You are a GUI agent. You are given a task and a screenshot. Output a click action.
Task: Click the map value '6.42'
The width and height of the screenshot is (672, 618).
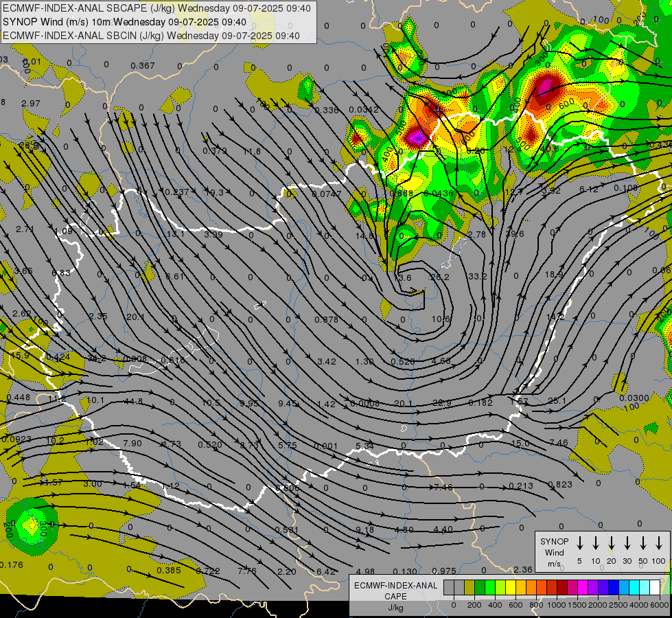(326, 571)
